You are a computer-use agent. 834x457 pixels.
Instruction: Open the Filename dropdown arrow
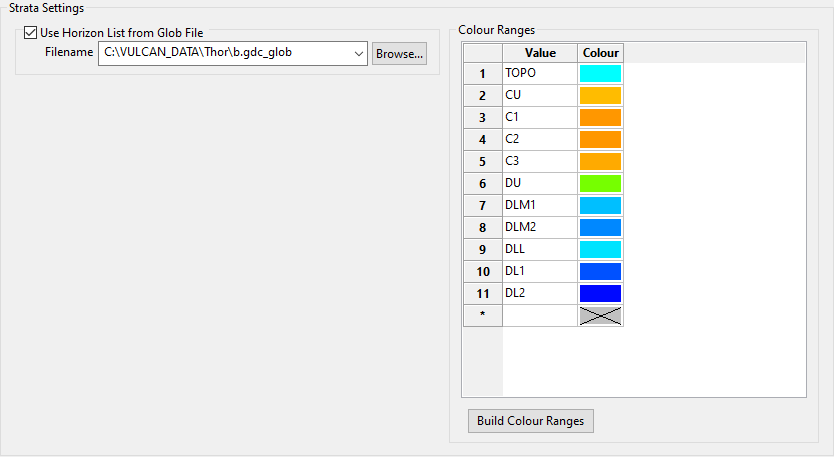pos(359,53)
